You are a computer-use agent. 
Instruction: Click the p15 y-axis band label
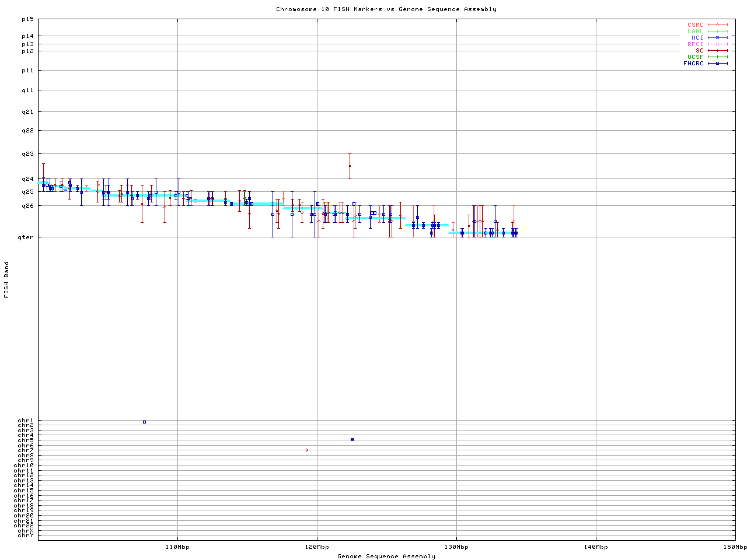(28, 19)
